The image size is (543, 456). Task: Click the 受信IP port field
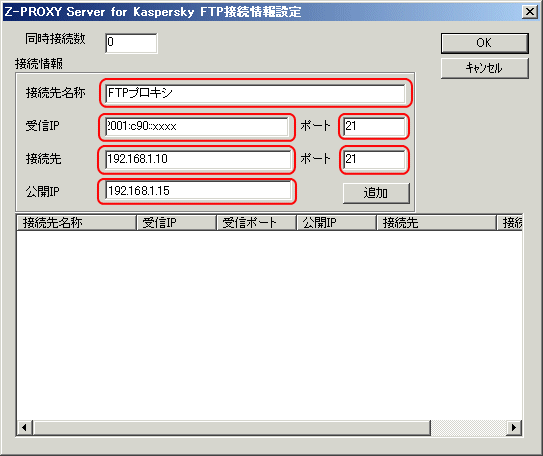point(374,126)
